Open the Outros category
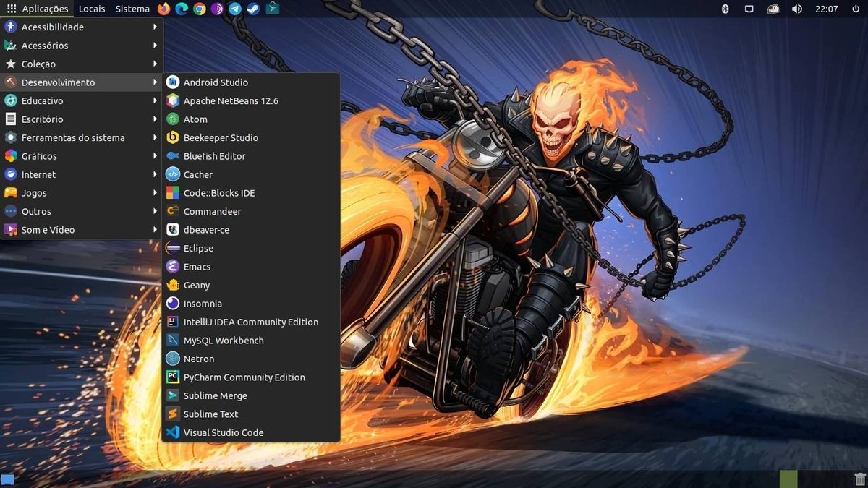The image size is (868, 488). tap(82, 212)
